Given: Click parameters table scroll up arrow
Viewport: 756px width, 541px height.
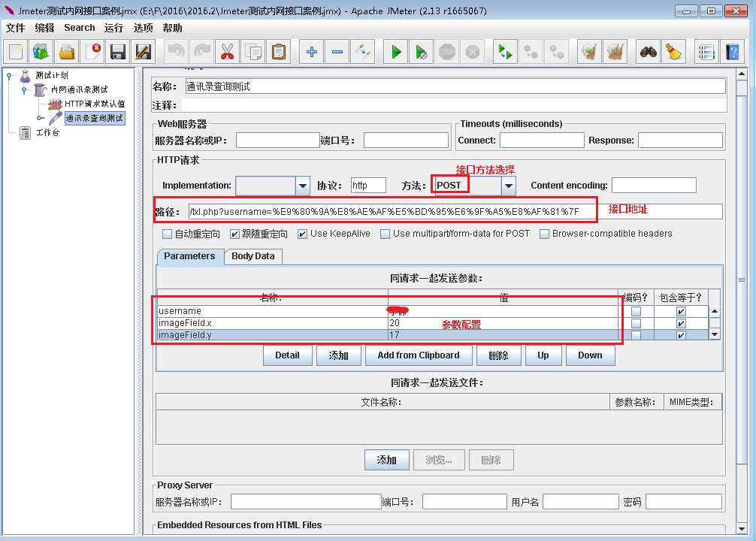Looking at the screenshot, I should tap(715, 312).
